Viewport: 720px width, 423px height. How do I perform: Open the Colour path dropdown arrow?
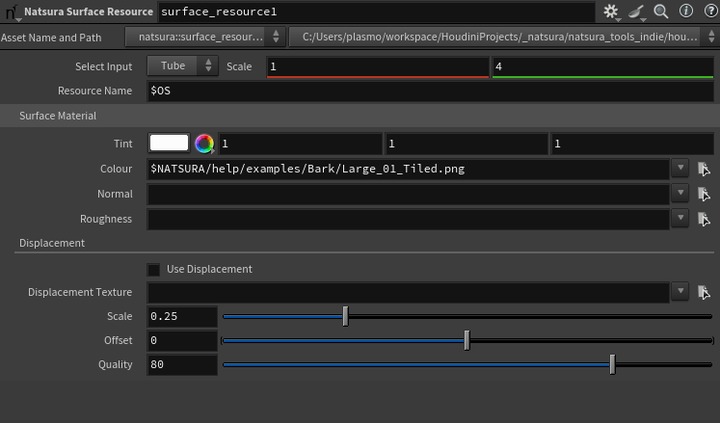pyautogui.click(x=680, y=169)
